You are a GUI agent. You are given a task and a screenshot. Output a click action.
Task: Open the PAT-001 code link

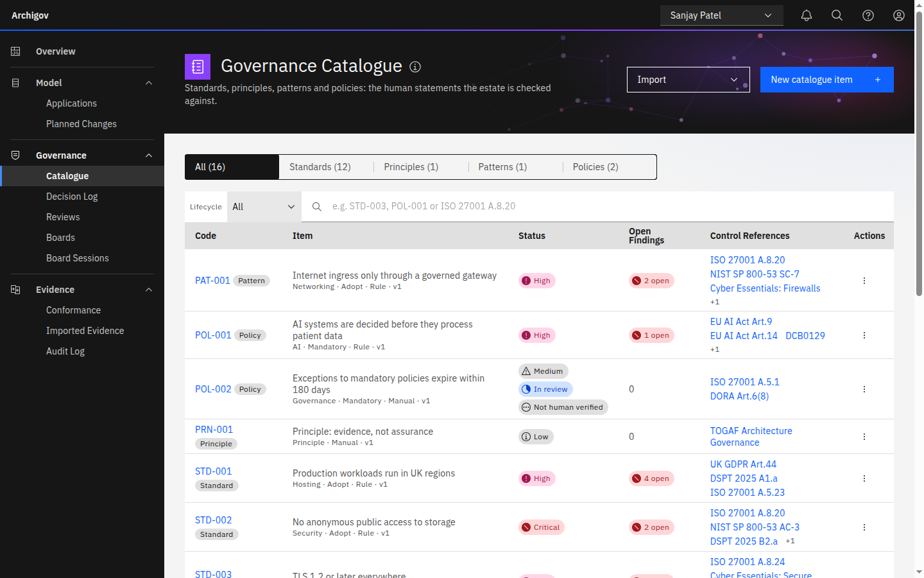(212, 281)
